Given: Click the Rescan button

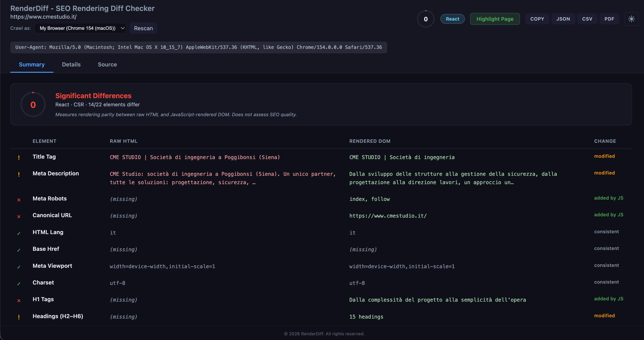Looking at the screenshot, I should click(x=143, y=28).
